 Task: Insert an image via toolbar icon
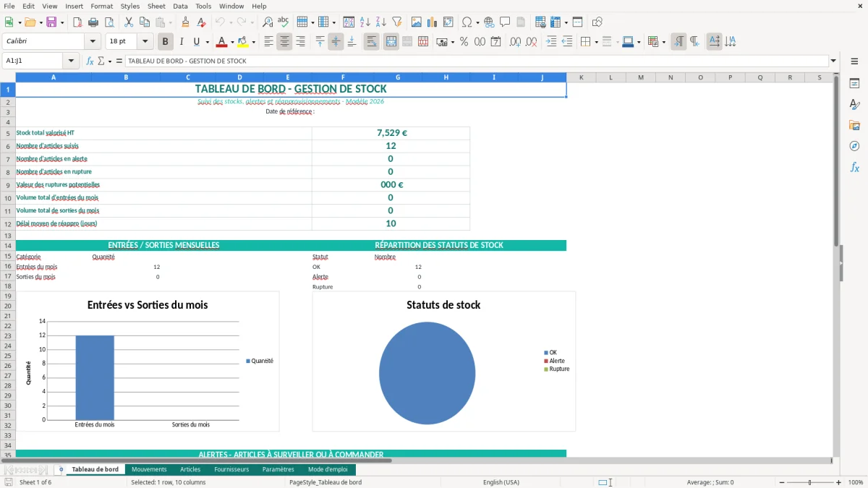pyautogui.click(x=417, y=22)
